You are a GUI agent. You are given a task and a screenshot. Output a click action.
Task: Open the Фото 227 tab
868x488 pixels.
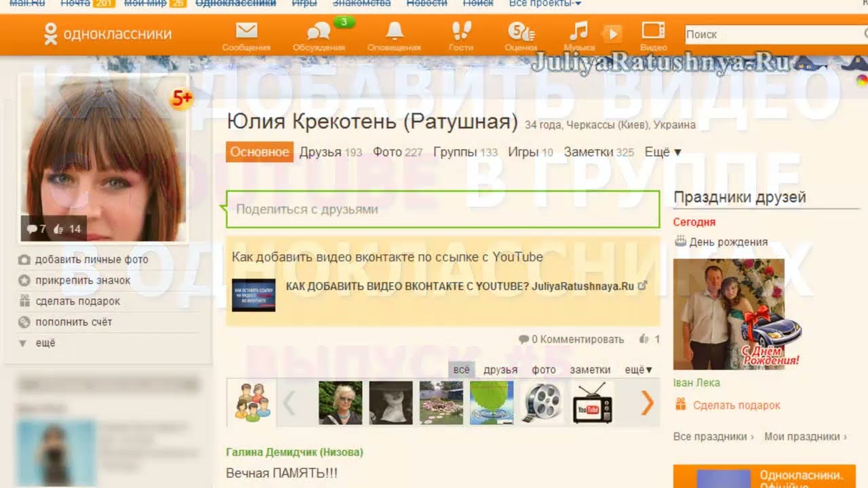click(x=398, y=152)
